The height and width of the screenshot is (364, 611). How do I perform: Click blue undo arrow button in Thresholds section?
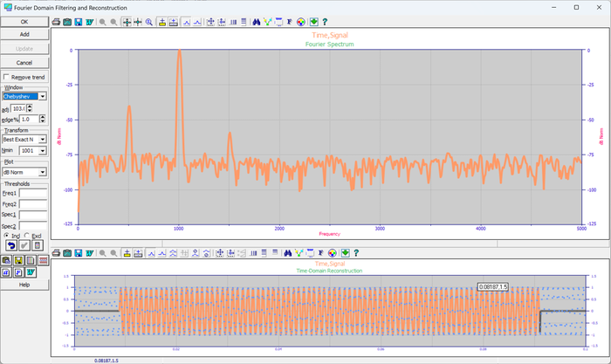tap(11, 245)
